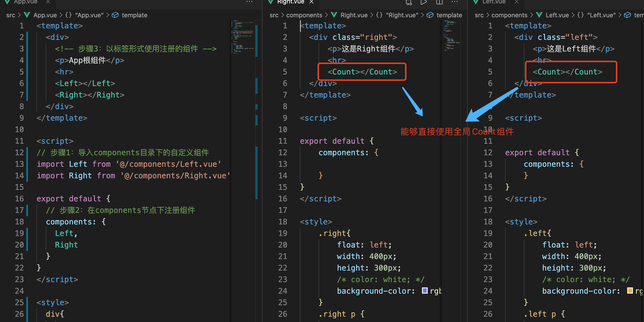Click "export default {" in App.vue

pyautogui.click(x=74, y=199)
